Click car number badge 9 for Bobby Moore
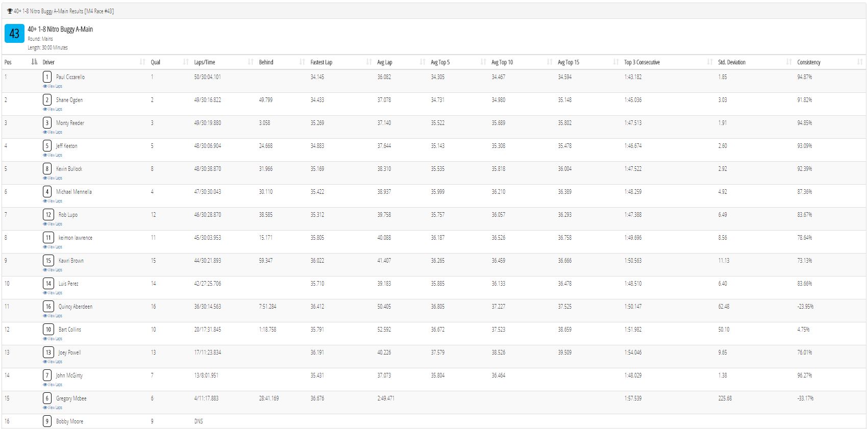The width and height of the screenshot is (868, 429). pyautogui.click(x=47, y=421)
